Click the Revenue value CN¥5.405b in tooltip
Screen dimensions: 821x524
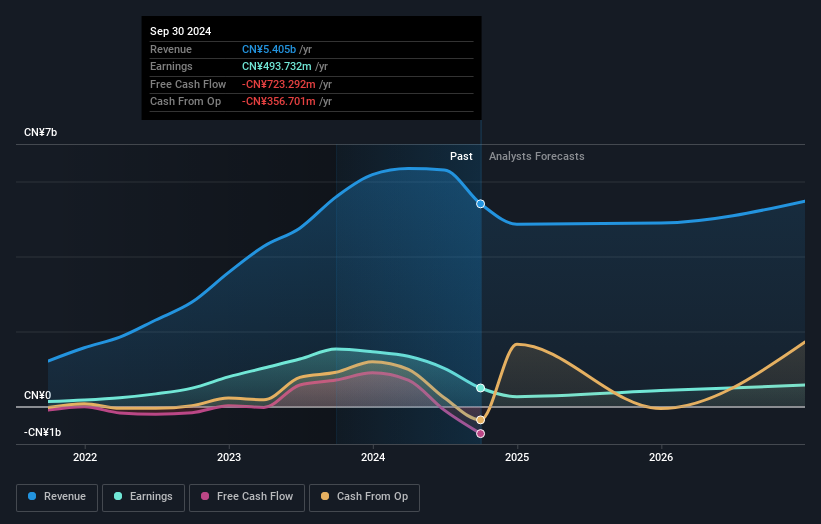[x=269, y=49]
